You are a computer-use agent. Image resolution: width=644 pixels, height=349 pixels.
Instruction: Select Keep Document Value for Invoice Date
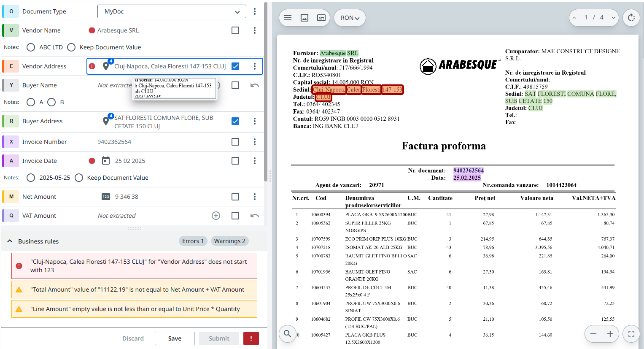tap(79, 178)
